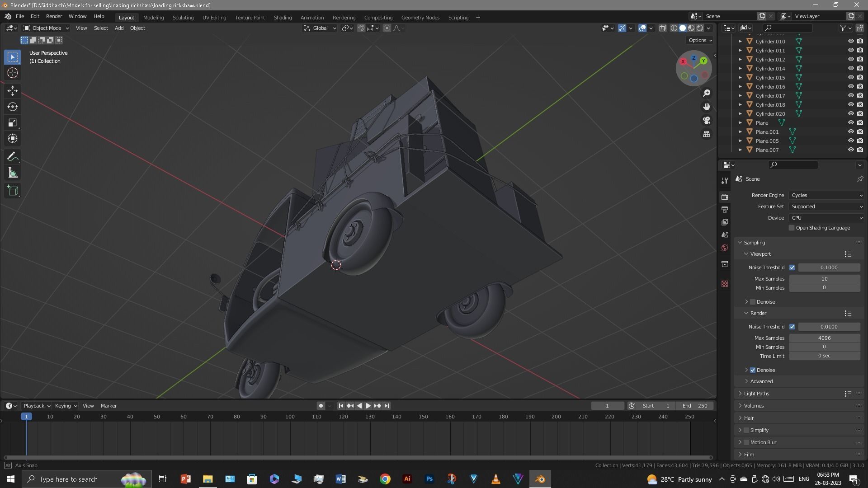Open Feature Set dropdown
The image size is (868, 488).
826,206
